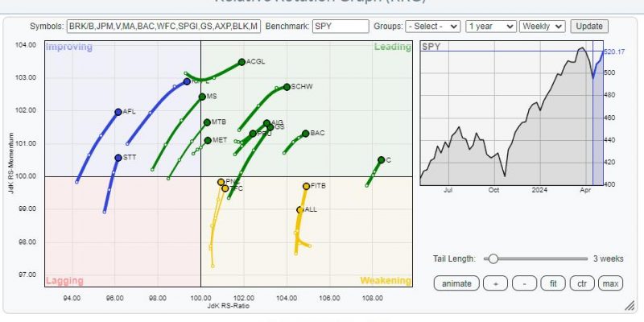Click the PNC data point

(x=221, y=182)
